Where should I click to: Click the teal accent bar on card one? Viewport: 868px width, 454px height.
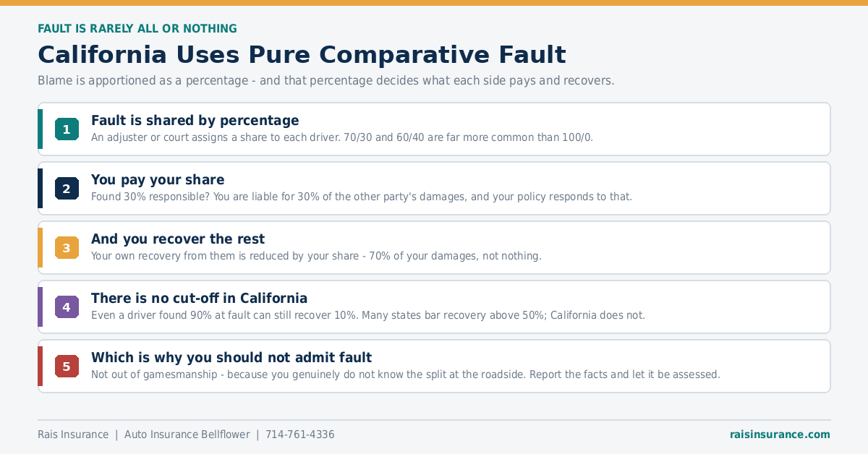tap(40, 129)
